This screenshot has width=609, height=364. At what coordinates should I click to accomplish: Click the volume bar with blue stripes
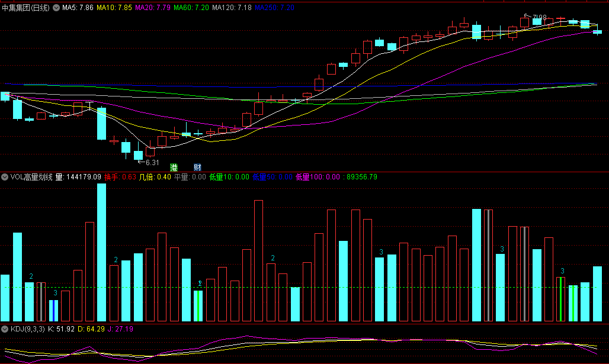tap(53, 311)
